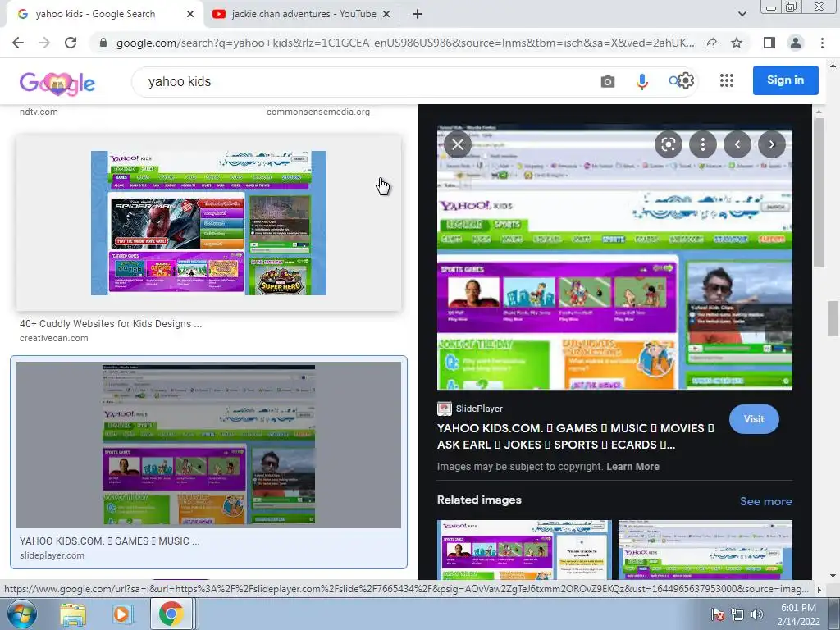840x630 pixels.
Task: Search by image with camera icon
Action: (608, 81)
